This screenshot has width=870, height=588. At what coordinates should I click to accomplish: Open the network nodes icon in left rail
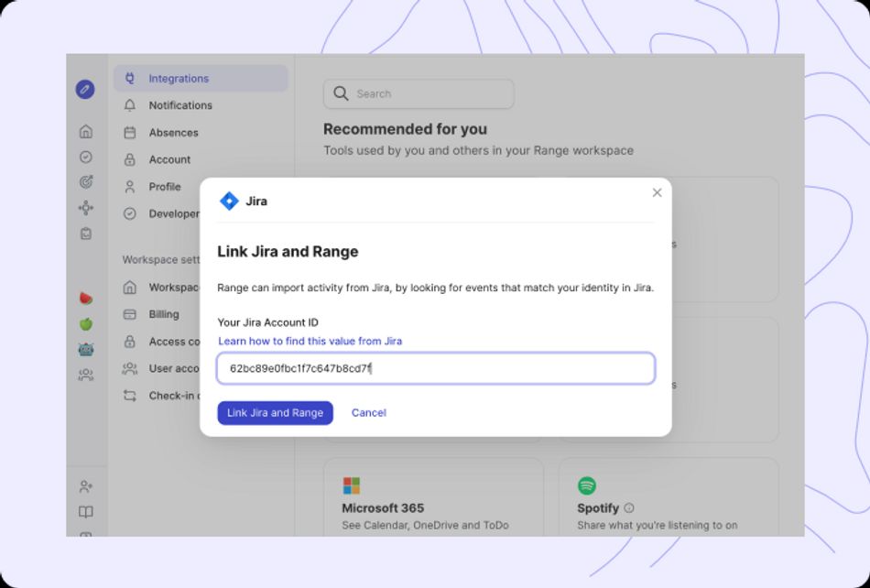tap(85, 208)
